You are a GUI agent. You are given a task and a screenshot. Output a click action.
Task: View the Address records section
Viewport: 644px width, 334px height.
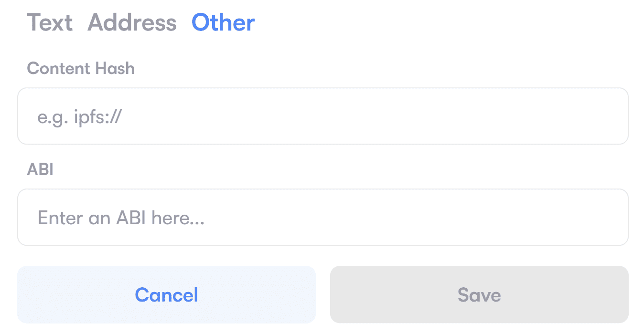point(132,22)
